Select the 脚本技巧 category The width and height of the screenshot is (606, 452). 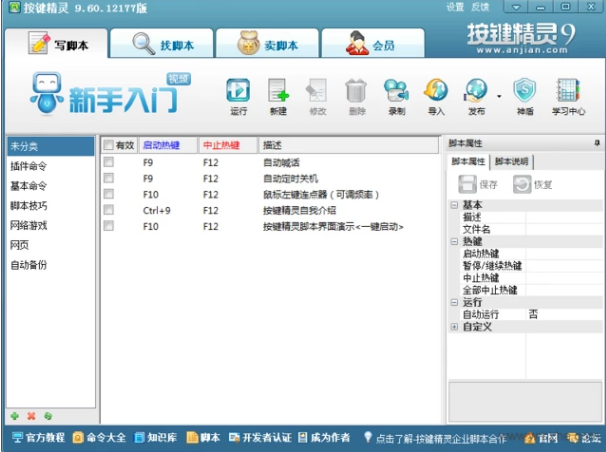tap(50, 206)
